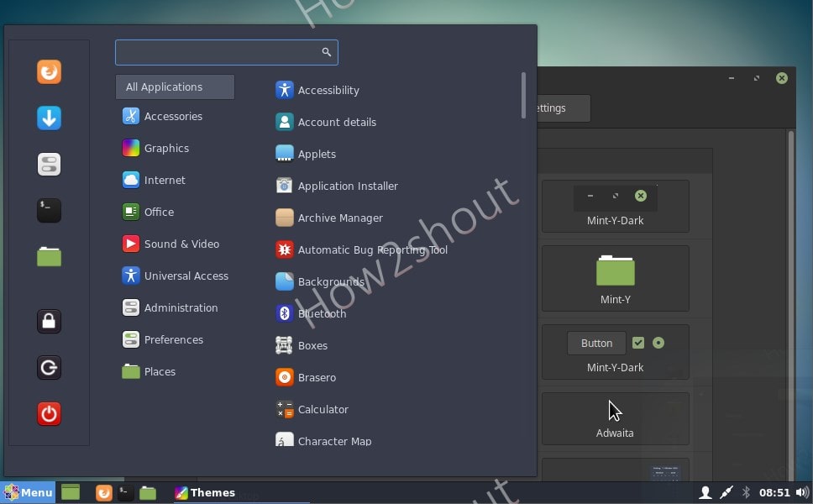The image size is (813, 504).
Task: Launch Applets settings
Action: tap(306, 154)
